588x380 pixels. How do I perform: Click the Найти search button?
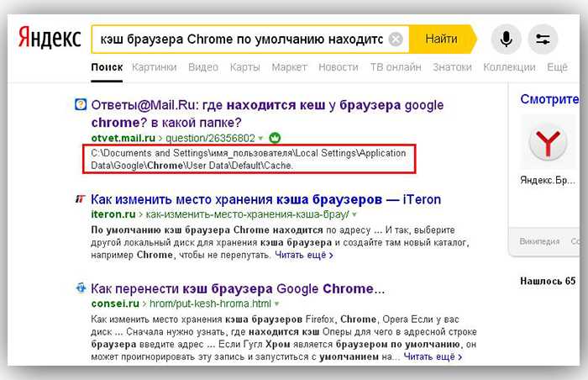pyautogui.click(x=441, y=39)
